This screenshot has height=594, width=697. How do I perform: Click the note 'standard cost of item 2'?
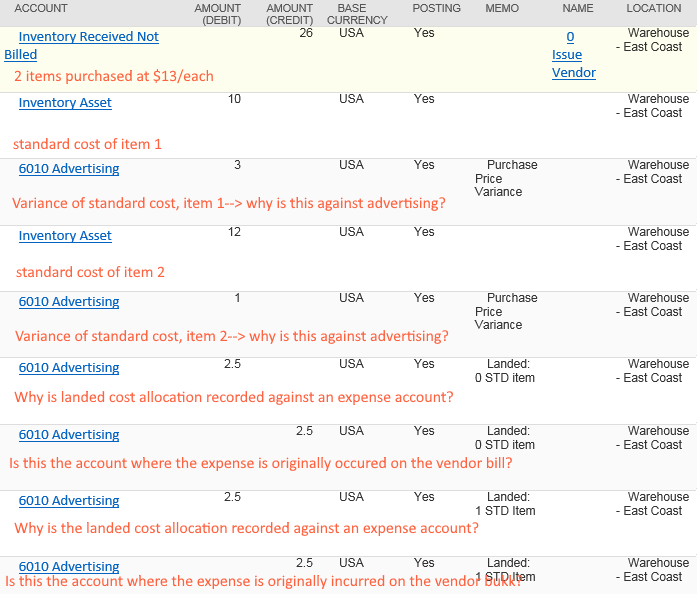point(90,272)
